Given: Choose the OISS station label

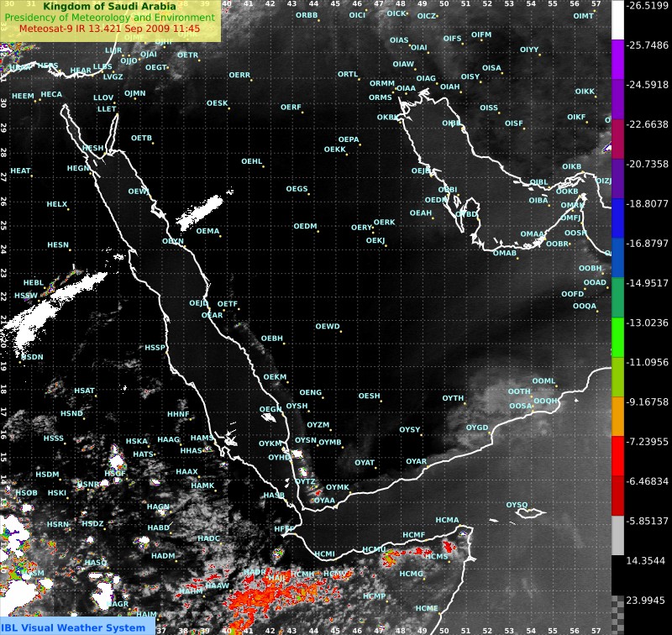Looking at the screenshot, I should click(489, 108).
